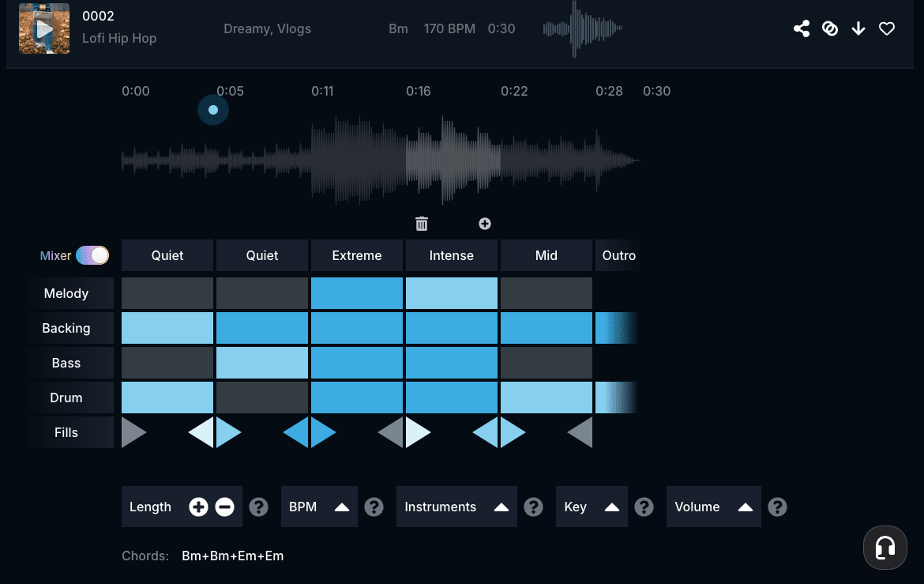
Task: Toggle the end fill of Mid section
Action: click(x=581, y=432)
